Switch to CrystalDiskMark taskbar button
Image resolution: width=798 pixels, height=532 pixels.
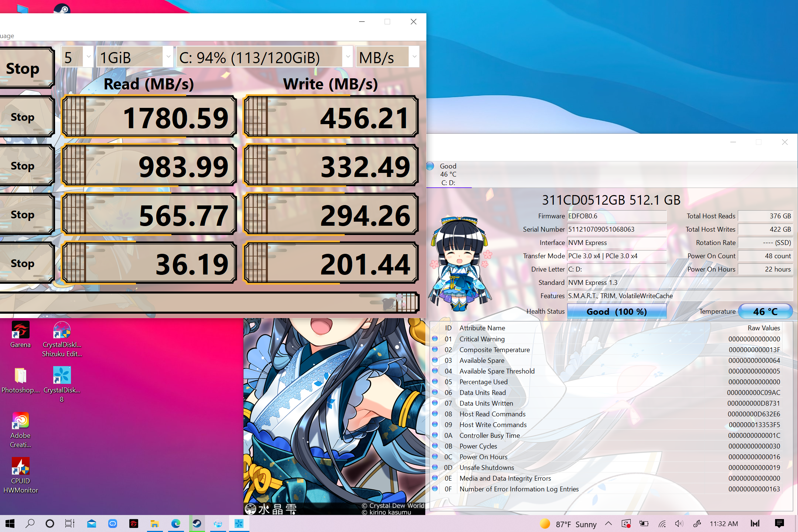[239, 524]
